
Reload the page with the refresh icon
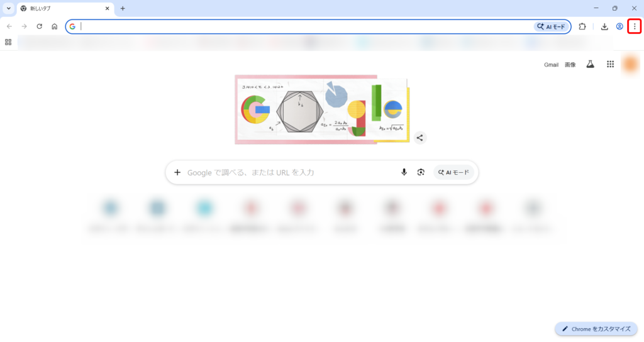[40, 26]
